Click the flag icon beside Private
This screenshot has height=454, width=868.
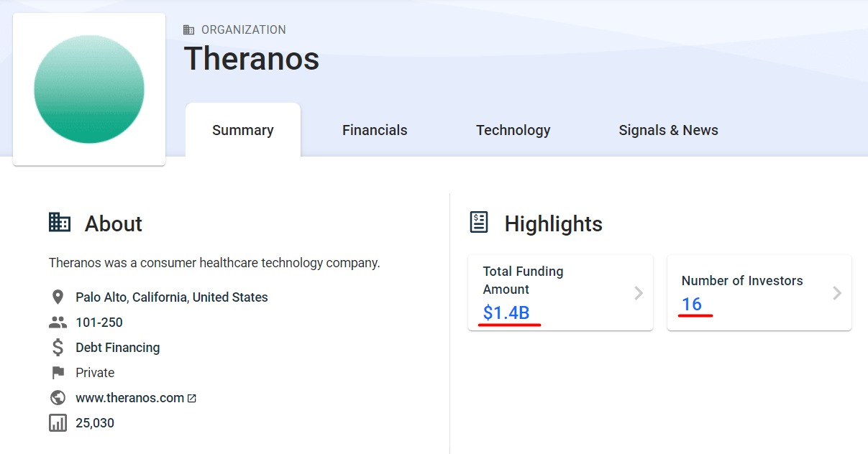[58, 373]
